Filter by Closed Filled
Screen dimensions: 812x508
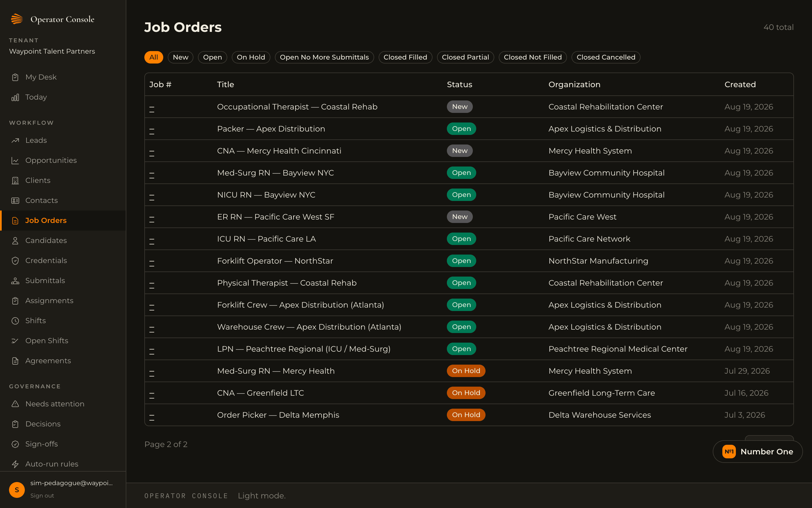405,57
